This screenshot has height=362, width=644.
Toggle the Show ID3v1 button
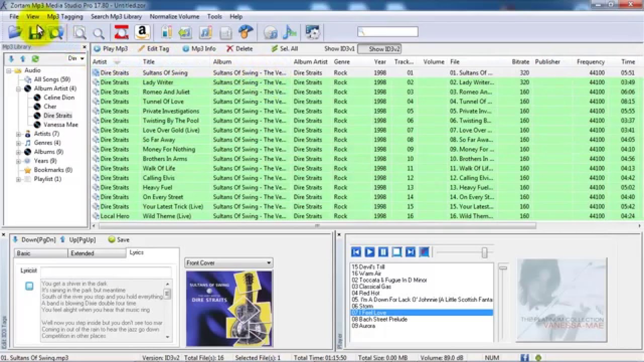(340, 49)
